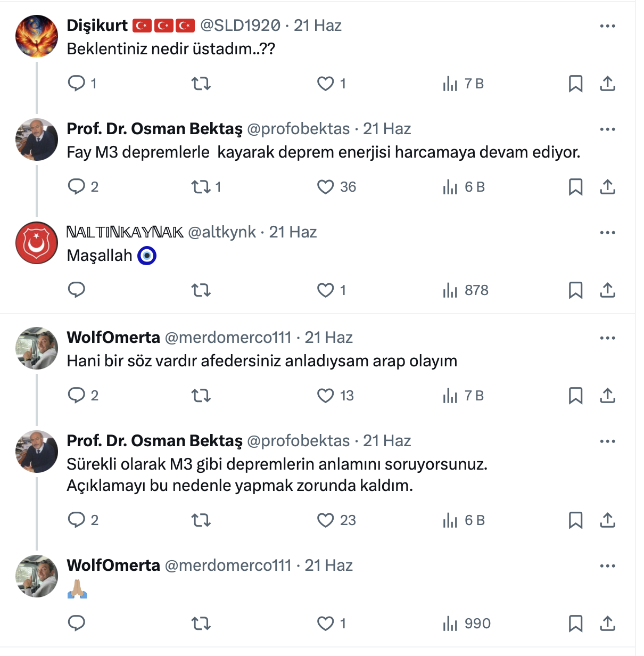Reply to Dişikurt's "Beklentiniz nedir" tweet
The height and width of the screenshot is (656, 644).
pos(77,84)
